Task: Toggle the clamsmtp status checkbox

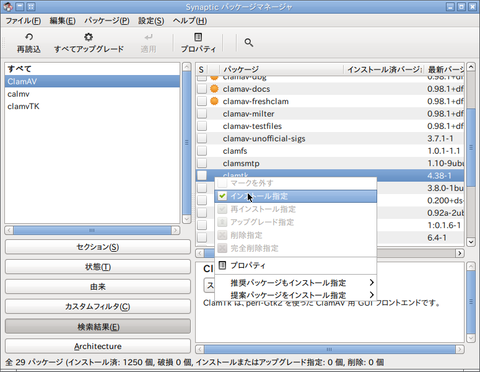Action: [202, 163]
